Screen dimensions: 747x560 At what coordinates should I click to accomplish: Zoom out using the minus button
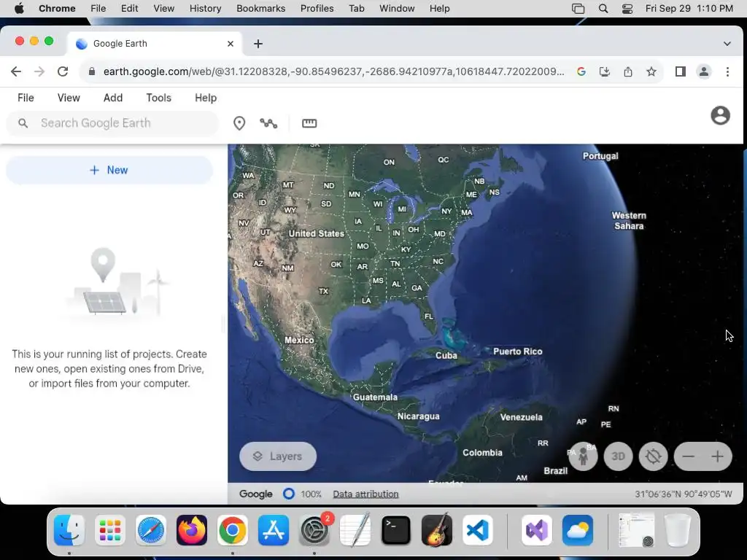coord(689,456)
